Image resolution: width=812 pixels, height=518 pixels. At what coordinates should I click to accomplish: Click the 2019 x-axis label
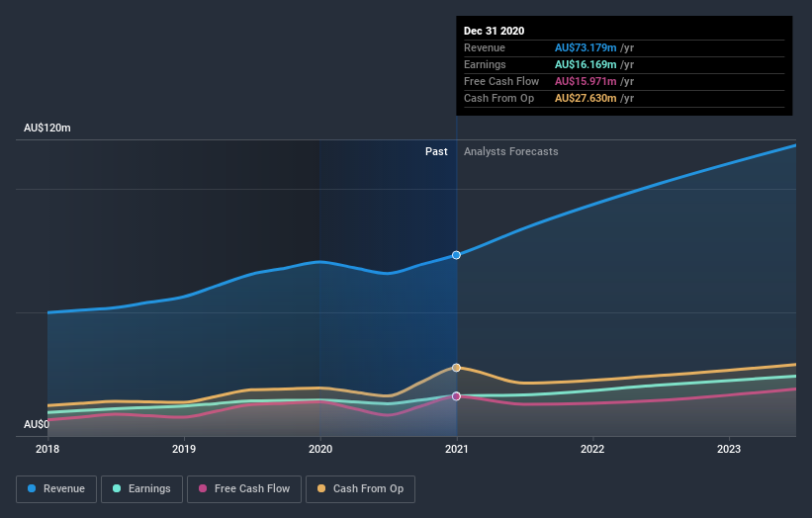click(x=184, y=449)
